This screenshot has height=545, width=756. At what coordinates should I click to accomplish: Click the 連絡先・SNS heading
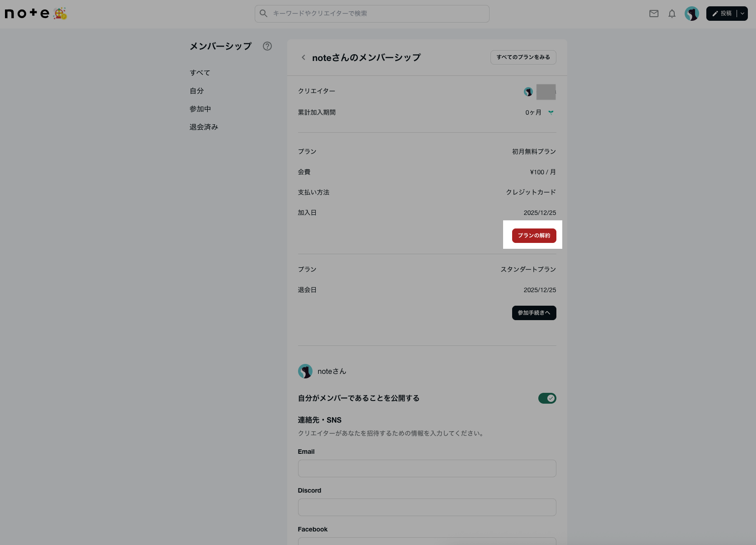click(x=320, y=420)
